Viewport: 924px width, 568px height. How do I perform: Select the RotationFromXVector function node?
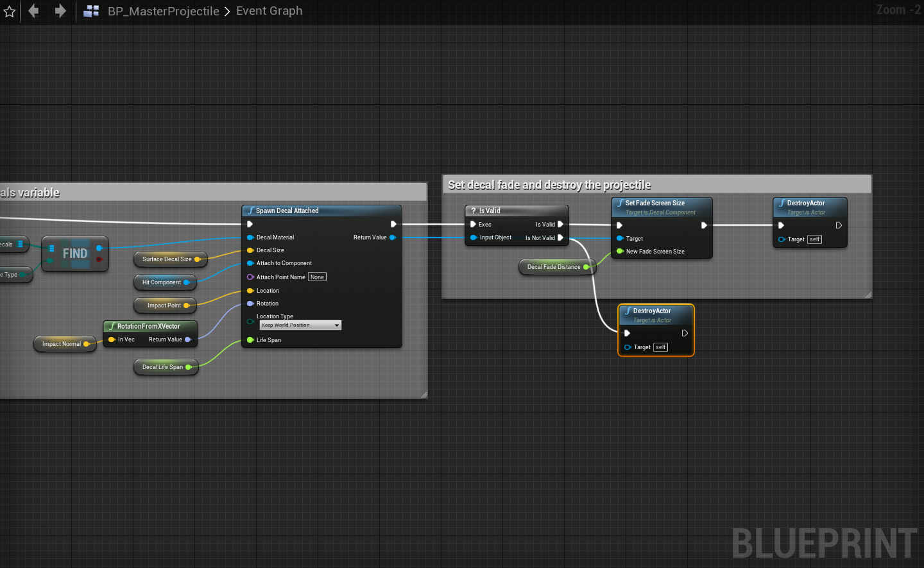[x=149, y=326]
